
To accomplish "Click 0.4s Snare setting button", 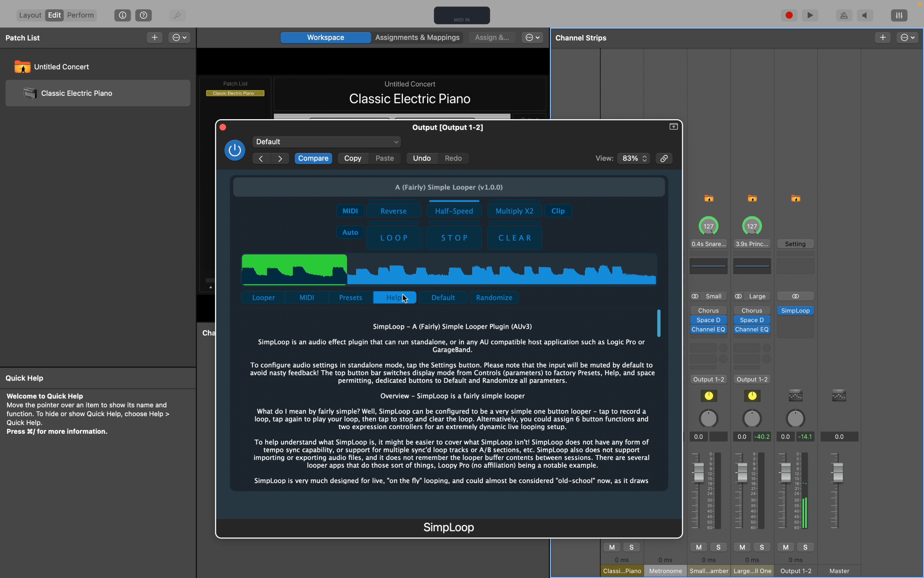I will pyautogui.click(x=709, y=244).
